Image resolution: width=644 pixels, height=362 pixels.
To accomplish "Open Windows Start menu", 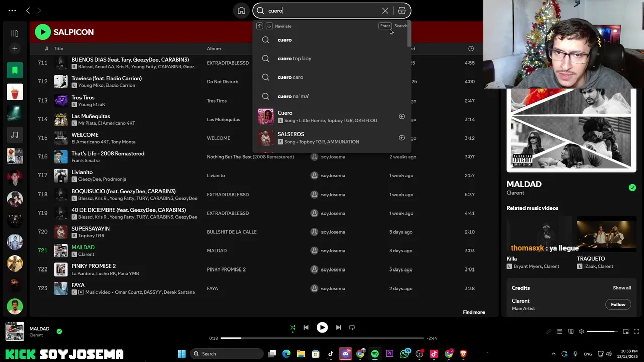I will 182,354.
